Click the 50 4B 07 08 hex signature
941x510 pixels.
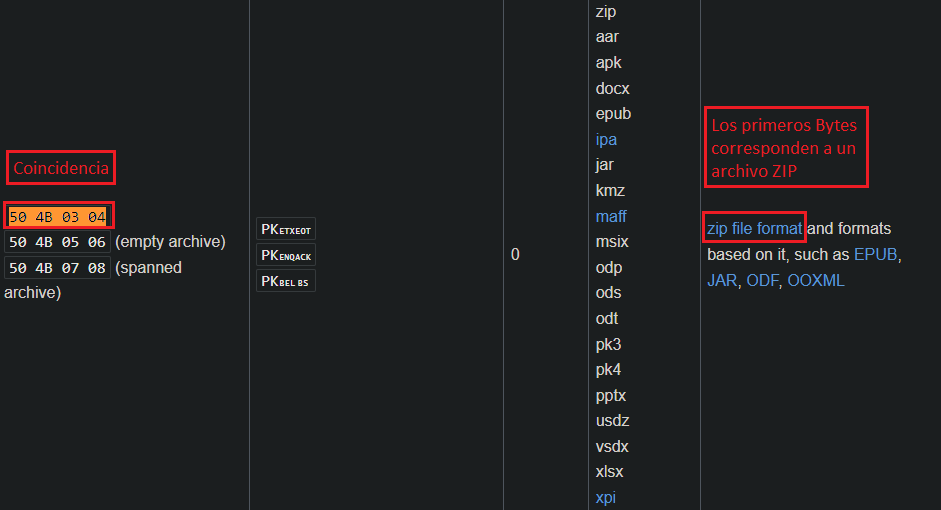57,268
